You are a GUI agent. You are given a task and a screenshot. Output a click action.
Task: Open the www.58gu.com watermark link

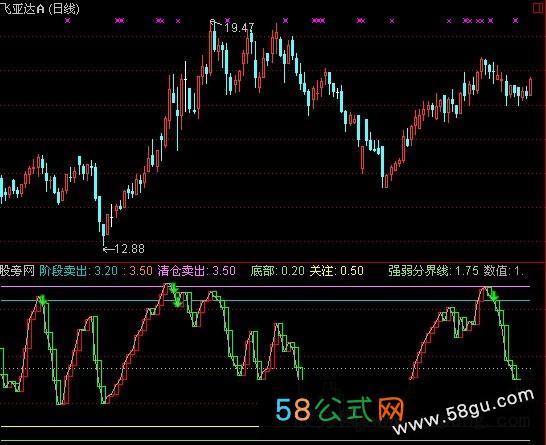tap(463, 411)
